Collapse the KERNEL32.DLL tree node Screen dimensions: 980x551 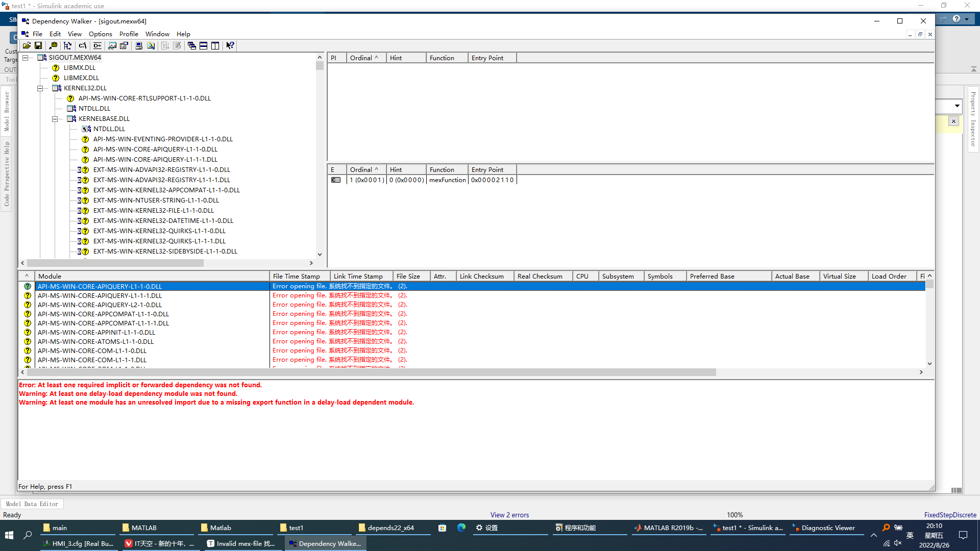tap(40, 88)
